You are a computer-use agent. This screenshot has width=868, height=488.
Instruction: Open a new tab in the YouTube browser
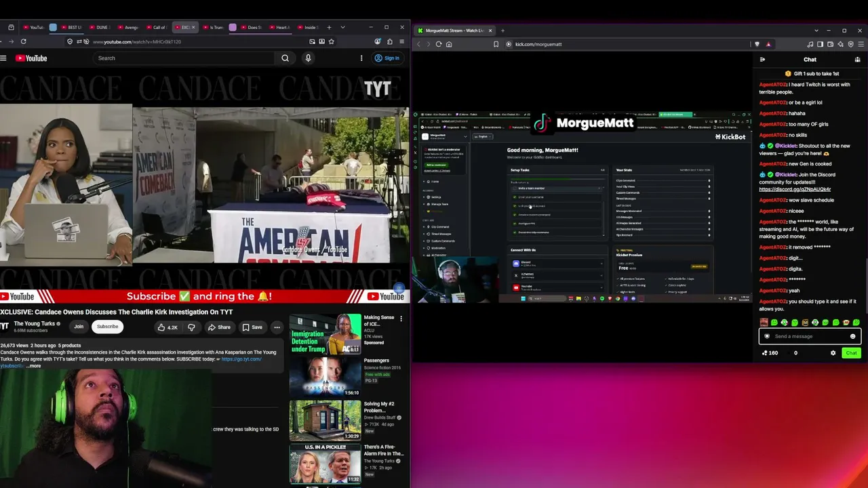click(329, 28)
